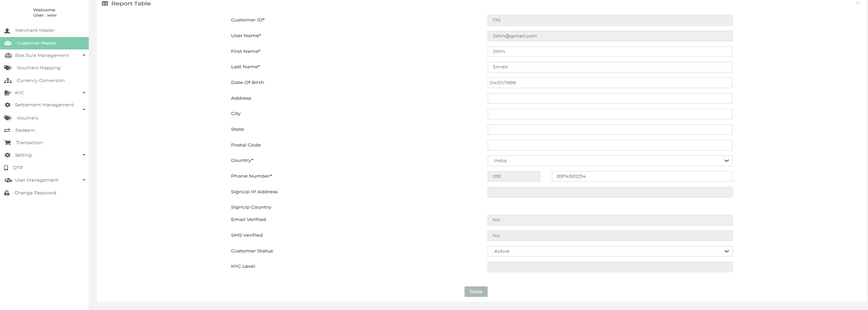Click the OTP mobile phone icon
The width and height of the screenshot is (868, 310).
pos(6,168)
